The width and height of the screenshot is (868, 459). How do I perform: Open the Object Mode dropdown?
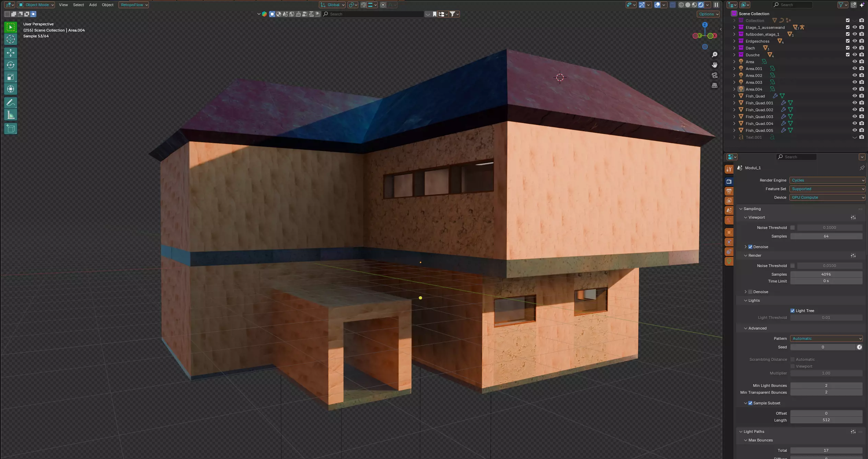(x=36, y=5)
